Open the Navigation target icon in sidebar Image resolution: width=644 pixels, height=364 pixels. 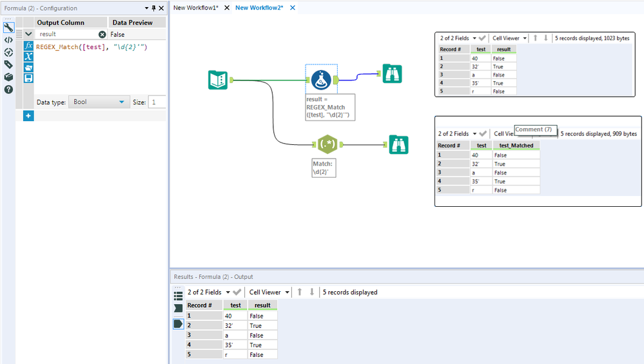(x=8, y=53)
